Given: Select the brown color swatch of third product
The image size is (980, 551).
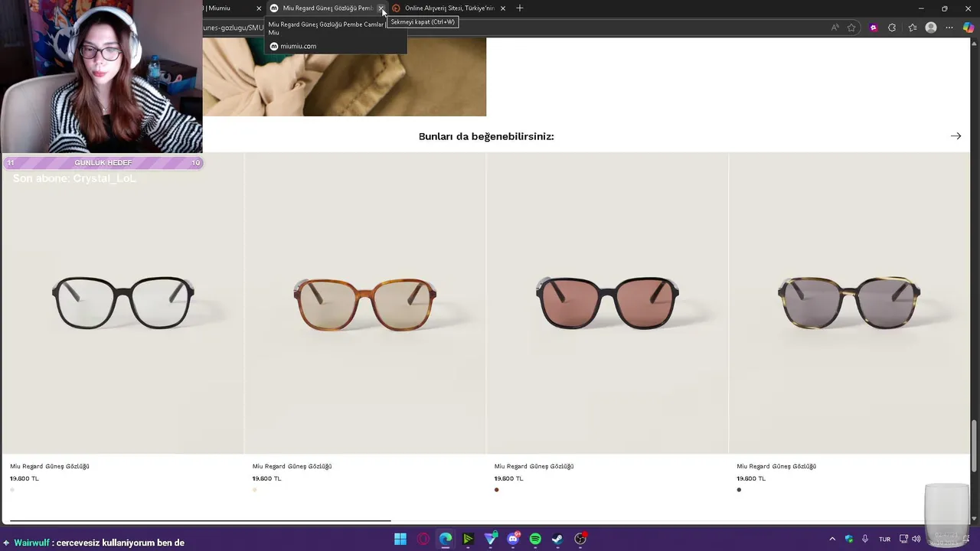Looking at the screenshot, I should pyautogui.click(x=497, y=490).
